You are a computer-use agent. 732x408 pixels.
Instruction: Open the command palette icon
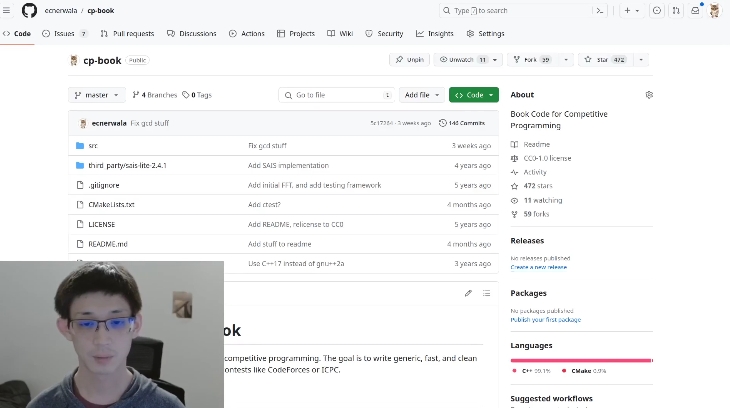tap(600, 11)
